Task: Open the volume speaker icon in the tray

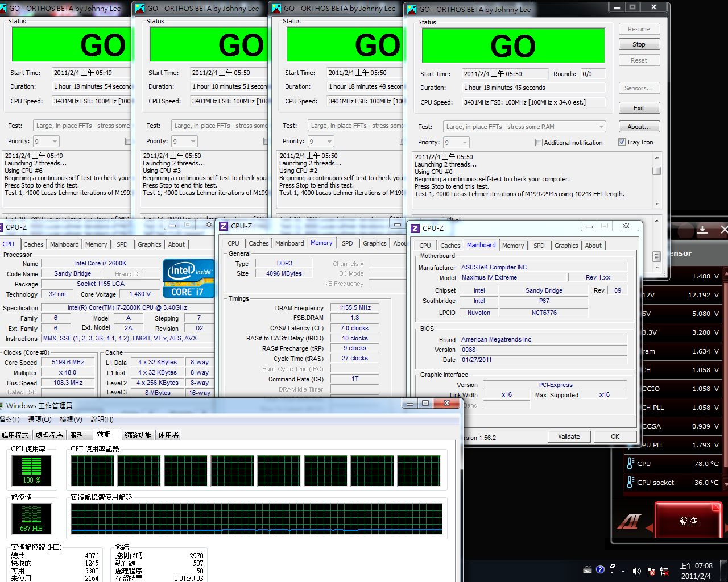Action: 636,571
